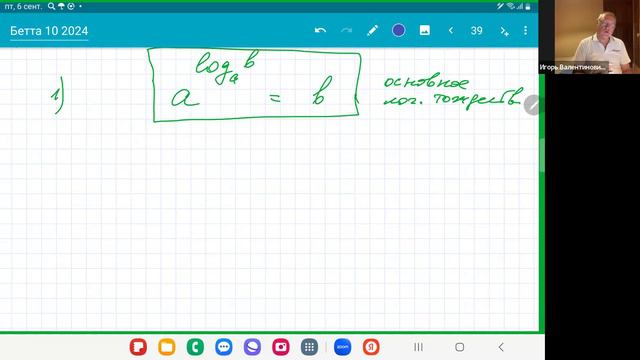
Task: Rename the note title Бетта 10 2024
Action: click(x=49, y=31)
